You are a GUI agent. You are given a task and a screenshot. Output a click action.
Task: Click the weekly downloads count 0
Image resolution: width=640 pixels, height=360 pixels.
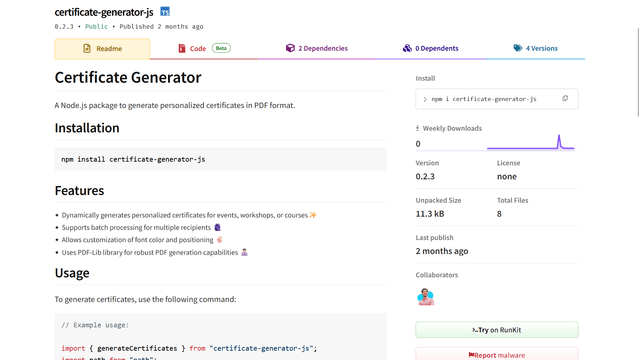click(418, 144)
